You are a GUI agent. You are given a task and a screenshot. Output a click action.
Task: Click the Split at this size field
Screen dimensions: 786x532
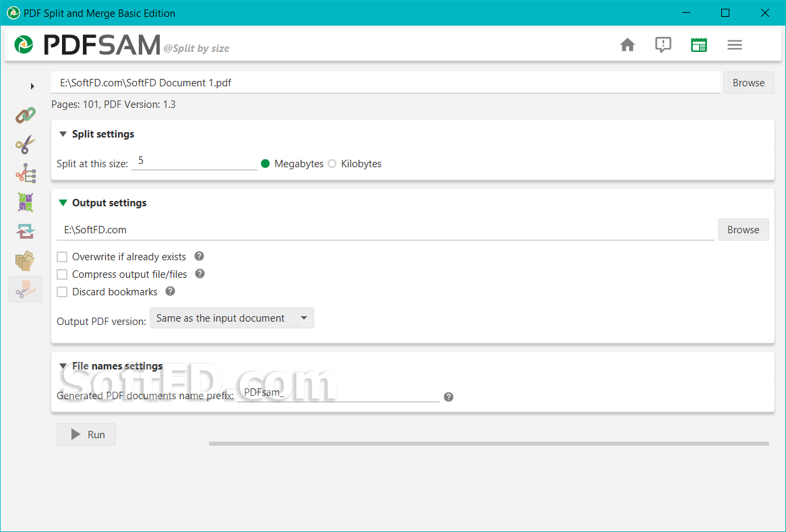click(195, 161)
